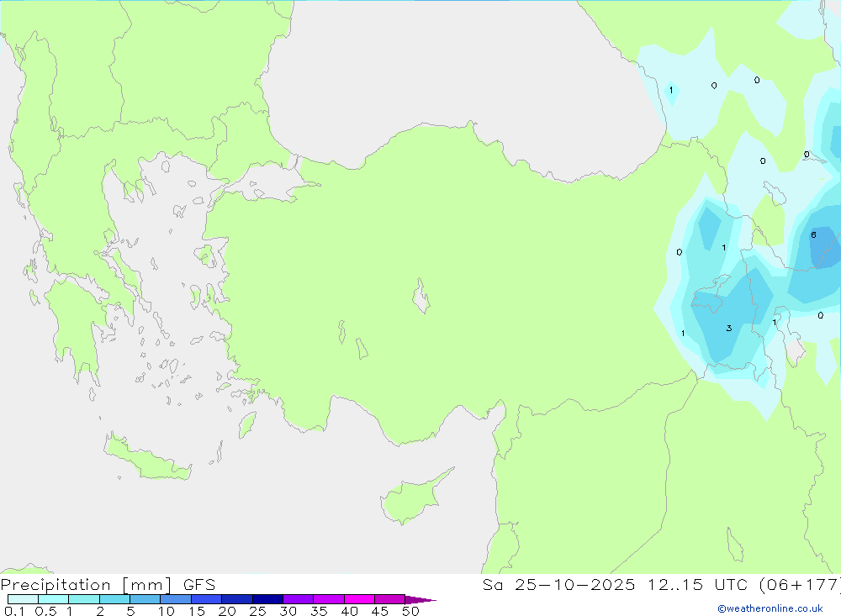Click the "25" legend scale label
This screenshot has height=616, width=841.
[x=258, y=611]
